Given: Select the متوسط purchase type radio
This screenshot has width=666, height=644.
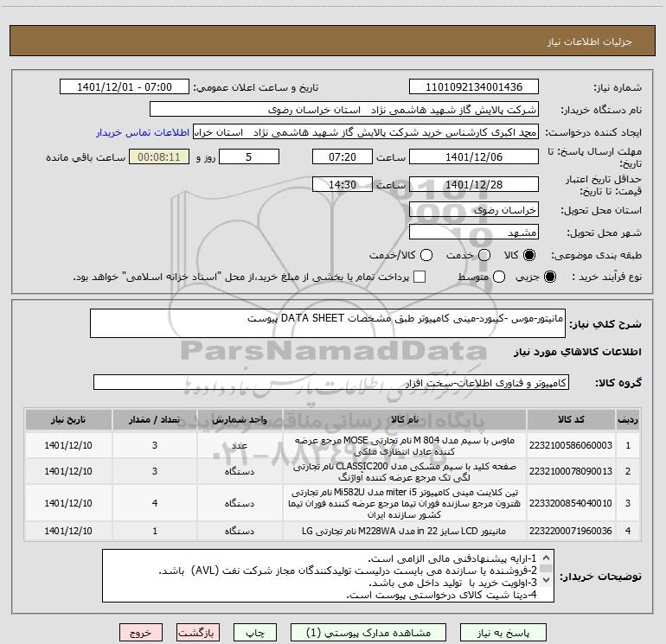Looking at the screenshot, I should point(499,277).
